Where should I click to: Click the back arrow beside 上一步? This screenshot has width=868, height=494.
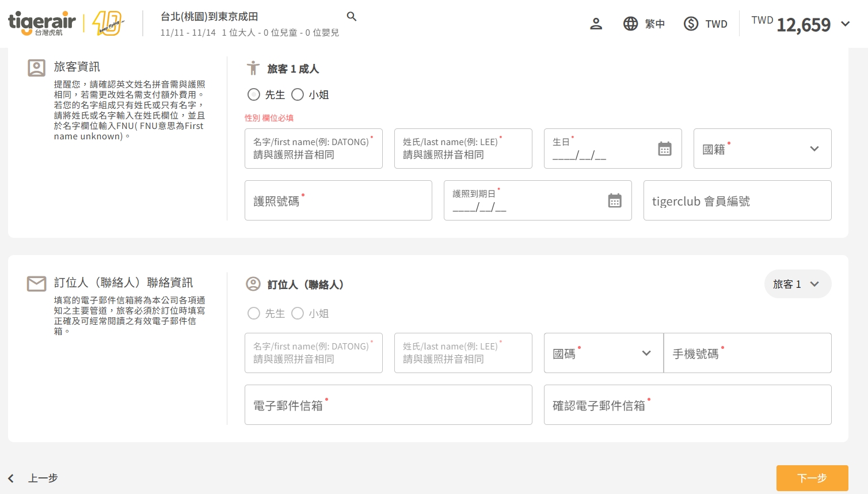point(11,478)
